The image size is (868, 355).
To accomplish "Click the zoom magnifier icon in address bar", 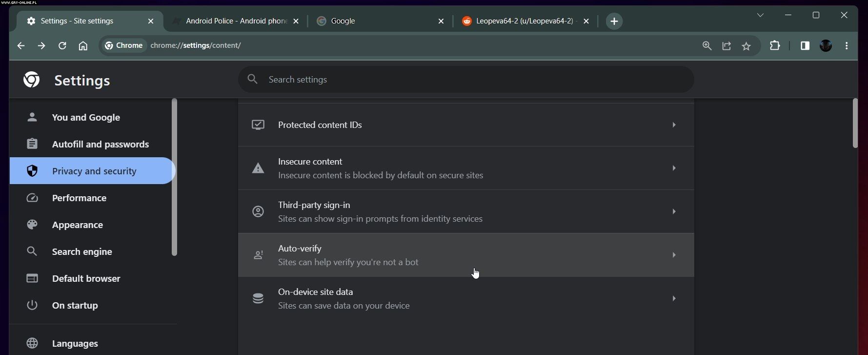I will pyautogui.click(x=707, y=46).
